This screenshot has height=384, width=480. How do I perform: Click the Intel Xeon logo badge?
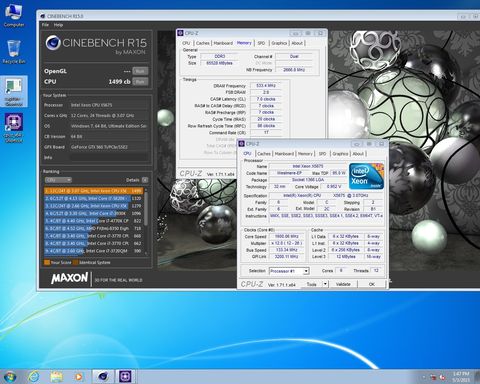366,176
